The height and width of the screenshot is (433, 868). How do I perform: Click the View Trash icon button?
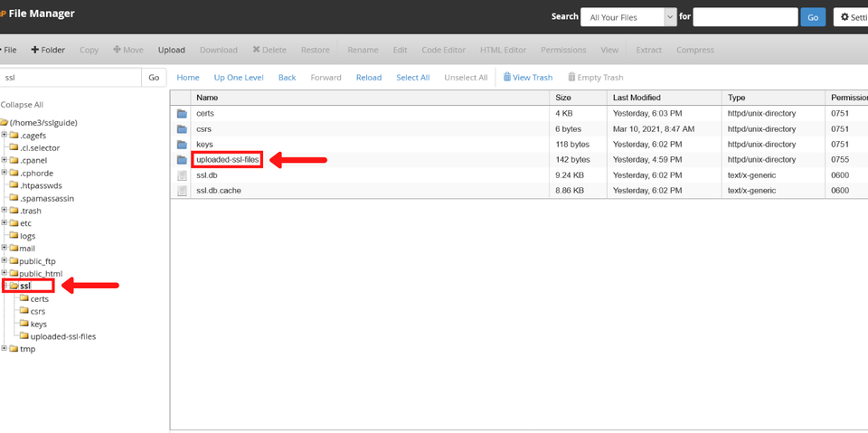click(527, 78)
